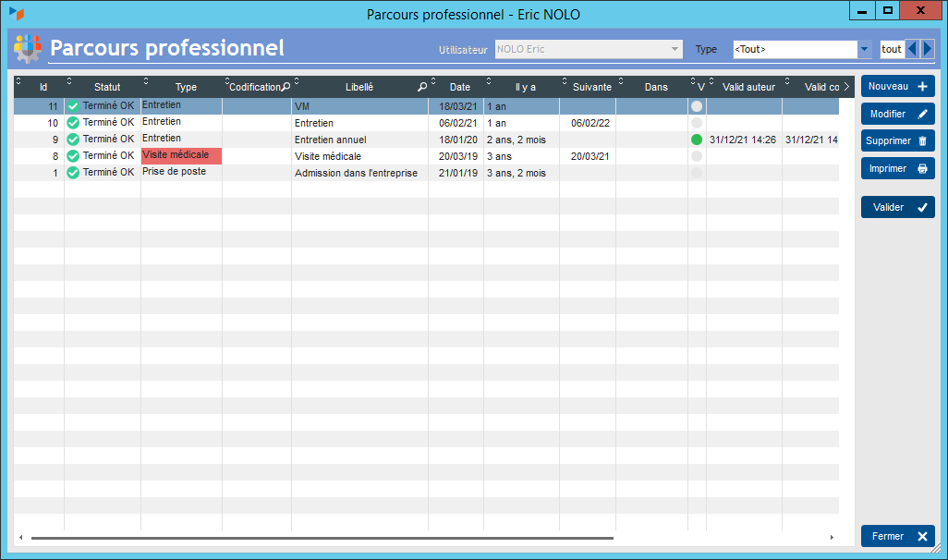Toggle green validation indicator on row 9

pos(697,140)
